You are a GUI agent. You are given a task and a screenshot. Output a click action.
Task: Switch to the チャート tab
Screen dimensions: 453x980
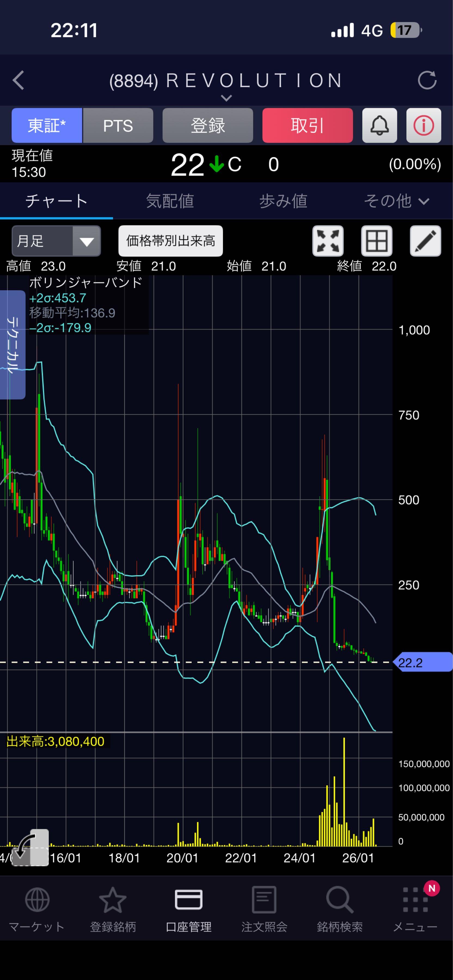point(56,201)
